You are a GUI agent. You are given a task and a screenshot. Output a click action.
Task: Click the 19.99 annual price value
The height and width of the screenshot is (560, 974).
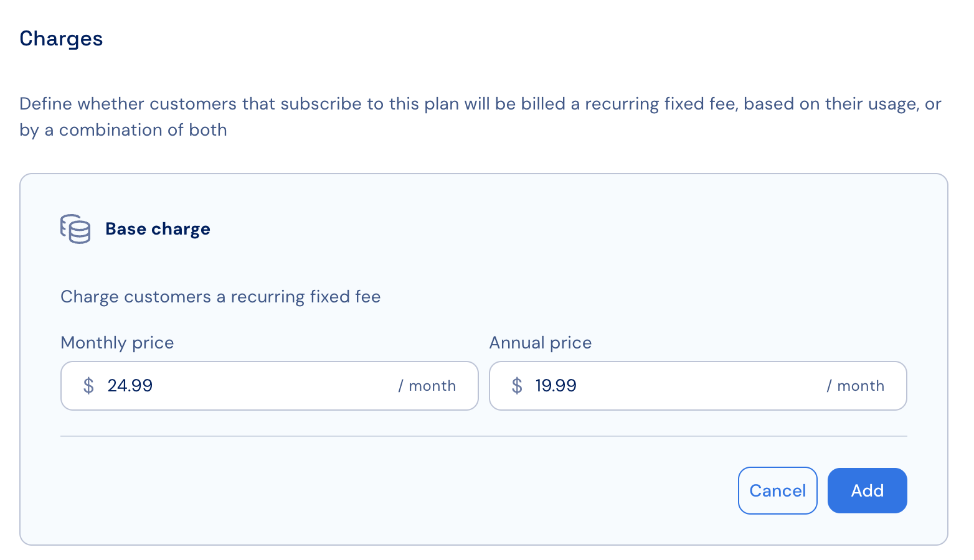point(556,386)
